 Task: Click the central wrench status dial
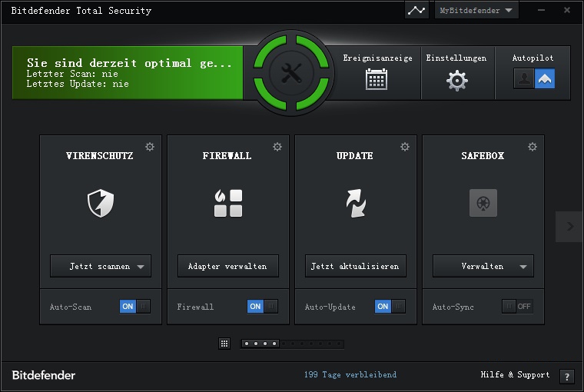(291, 73)
